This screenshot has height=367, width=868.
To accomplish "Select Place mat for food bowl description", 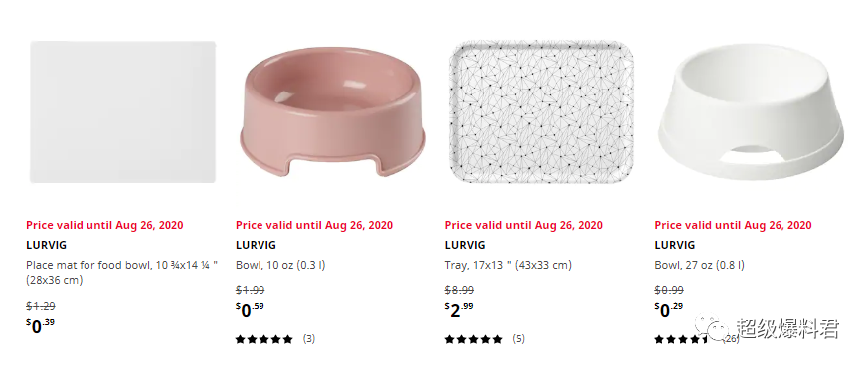I will [x=121, y=273].
